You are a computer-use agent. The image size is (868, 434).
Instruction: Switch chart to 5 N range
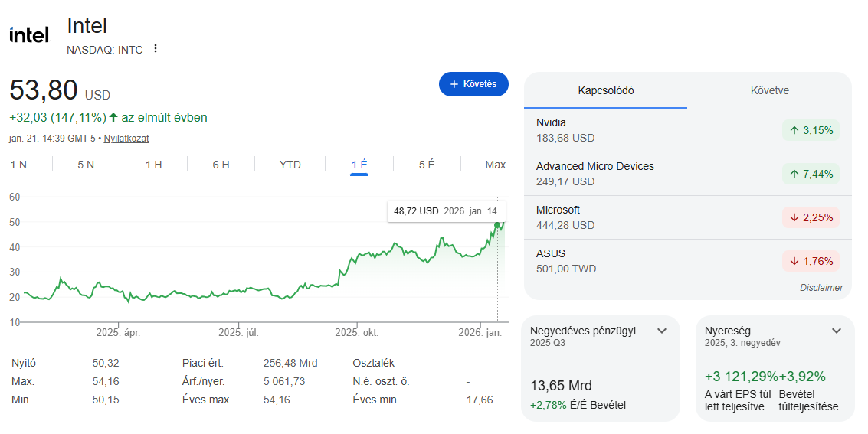86,165
